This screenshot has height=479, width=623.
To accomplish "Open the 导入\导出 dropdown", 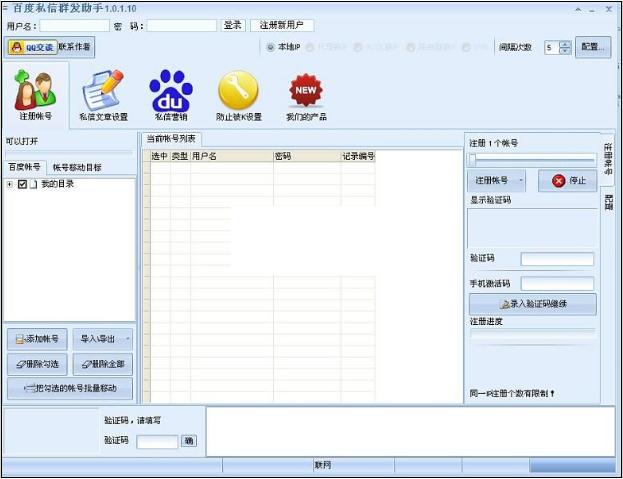I will 102,339.
